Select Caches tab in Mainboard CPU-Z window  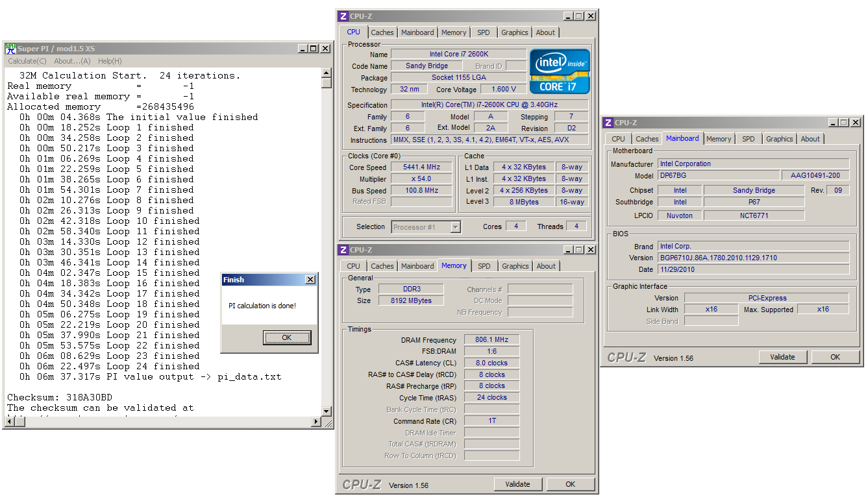647,139
